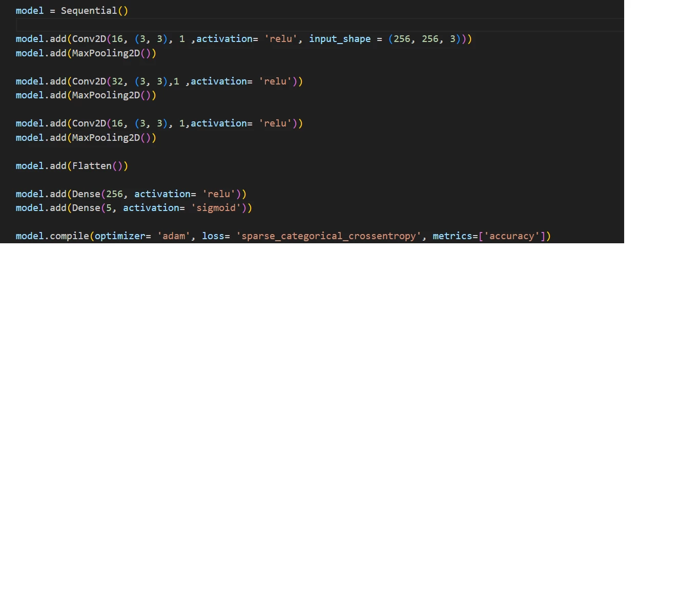The height and width of the screenshot is (590, 700).
Task: Click 'MaxPooling2D' directly after the Conv2D(32 line
Action: click(x=106, y=95)
